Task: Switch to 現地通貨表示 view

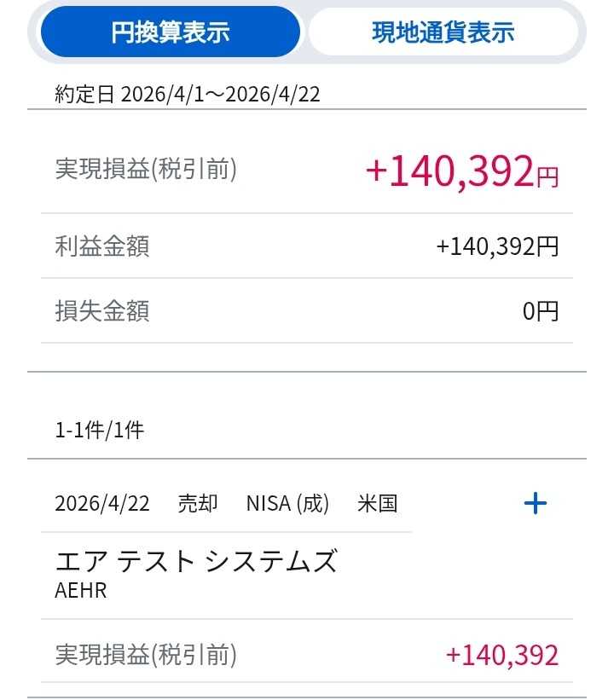Action: coord(443,32)
